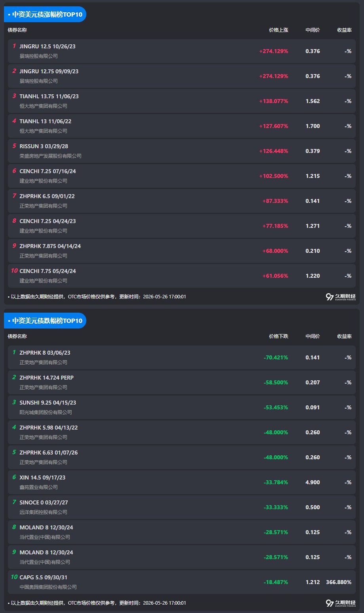Select ZHPRHK 5.98 04/13/22 bond name
The height and width of the screenshot is (613, 364).
click(49, 428)
